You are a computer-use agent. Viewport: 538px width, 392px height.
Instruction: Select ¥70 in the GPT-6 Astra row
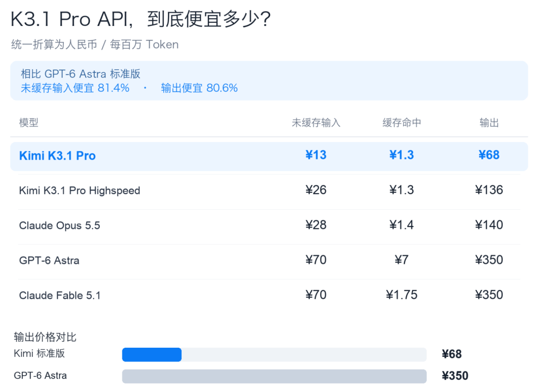[x=316, y=260]
